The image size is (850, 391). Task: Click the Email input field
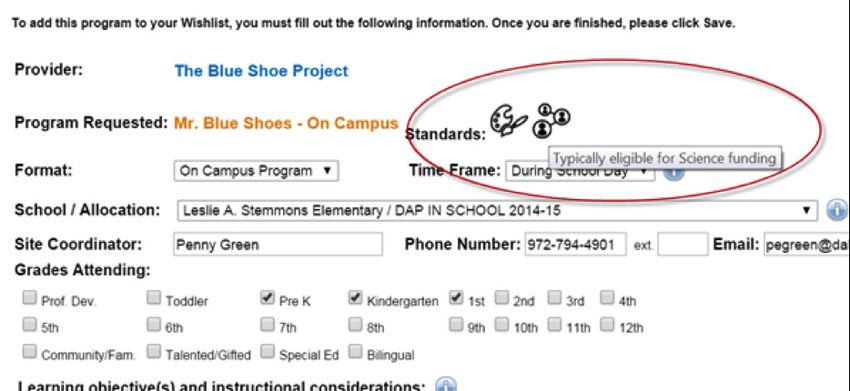point(807,245)
